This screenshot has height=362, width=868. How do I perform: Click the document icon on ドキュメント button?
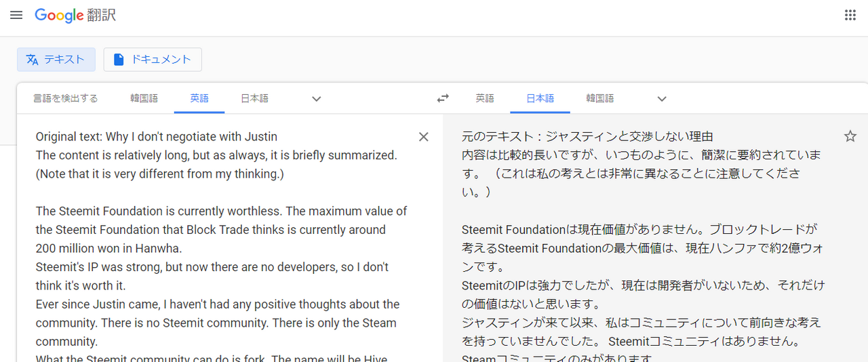pyautogui.click(x=119, y=60)
